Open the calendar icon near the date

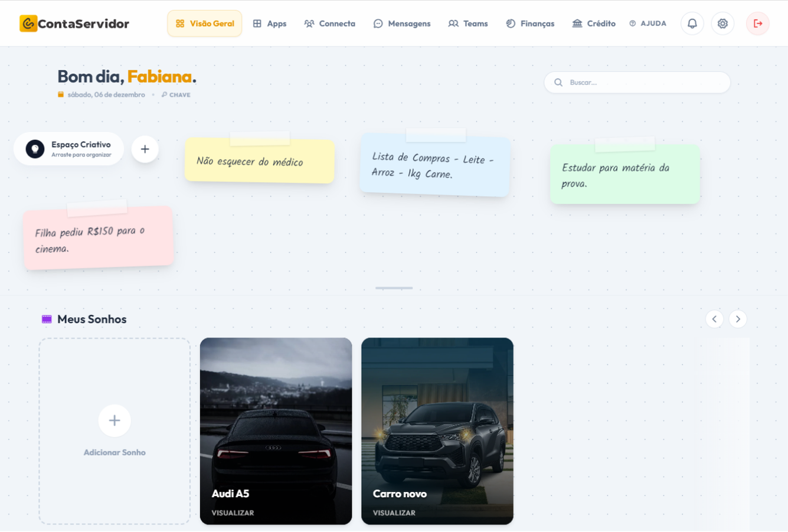pos(61,94)
